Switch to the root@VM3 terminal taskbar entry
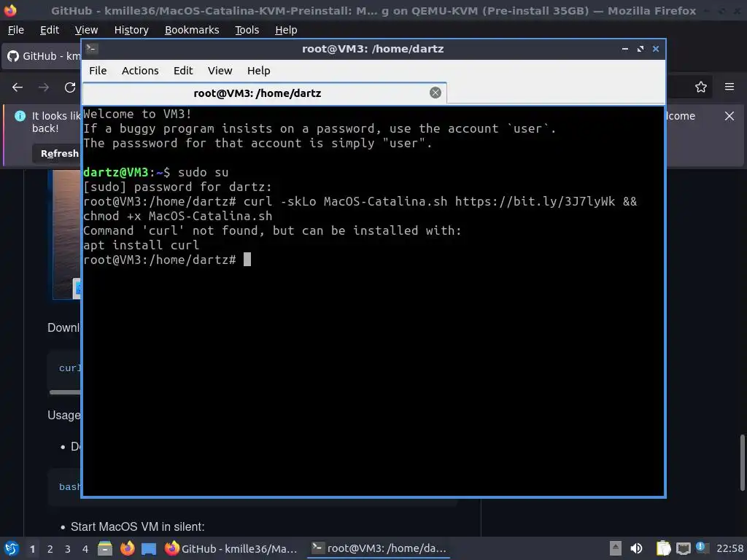 (x=379, y=548)
